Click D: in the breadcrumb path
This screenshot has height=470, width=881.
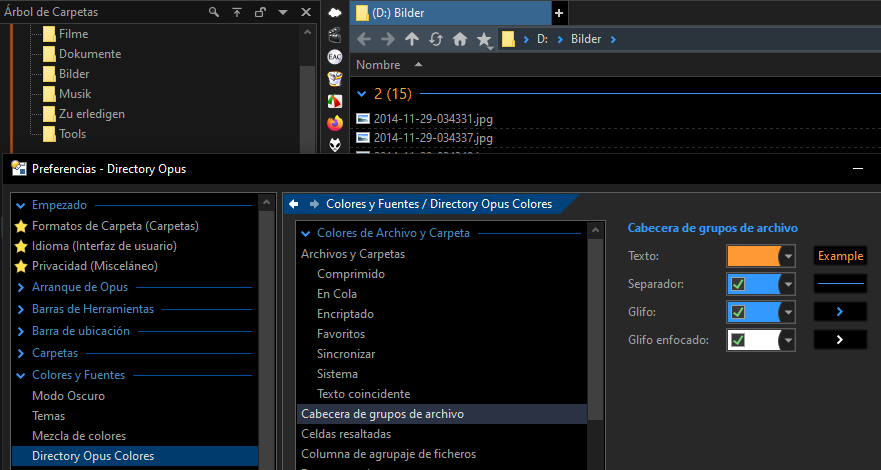point(542,39)
